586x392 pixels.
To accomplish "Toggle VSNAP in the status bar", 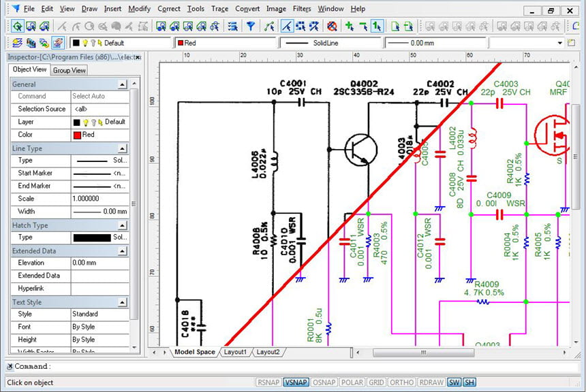I will pos(296,382).
